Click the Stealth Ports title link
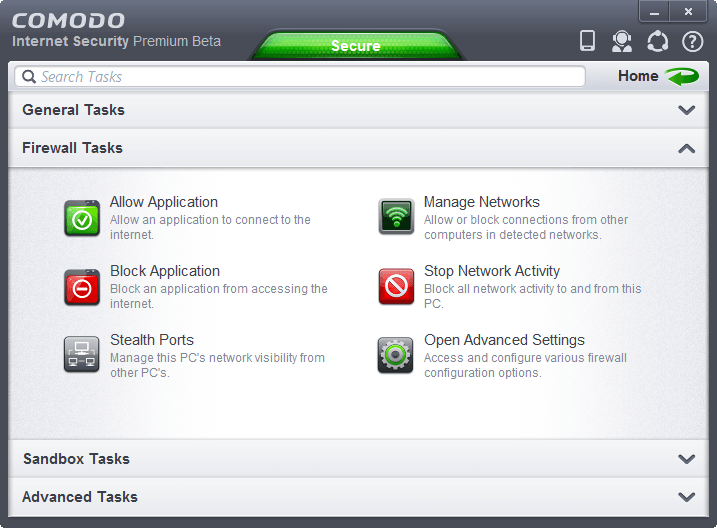This screenshot has height=528, width=717. pos(152,340)
